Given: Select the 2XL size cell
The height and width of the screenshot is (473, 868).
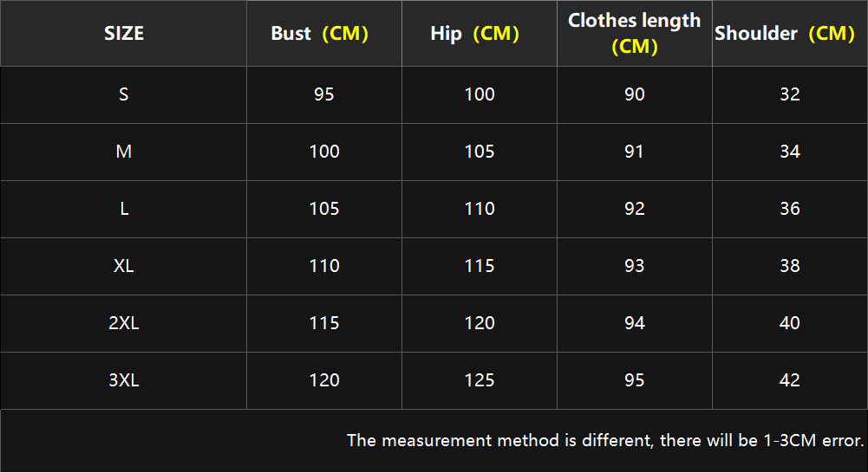Looking at the screenshot, I should [123, 323].
